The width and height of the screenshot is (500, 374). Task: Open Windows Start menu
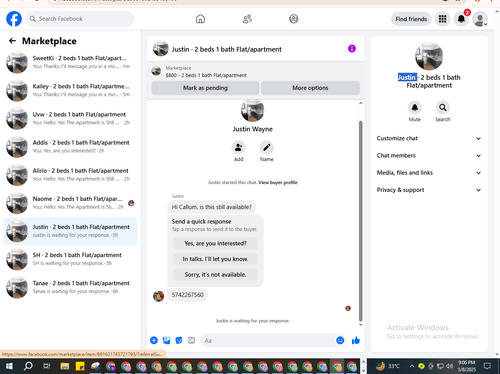[x=9, y=366]
